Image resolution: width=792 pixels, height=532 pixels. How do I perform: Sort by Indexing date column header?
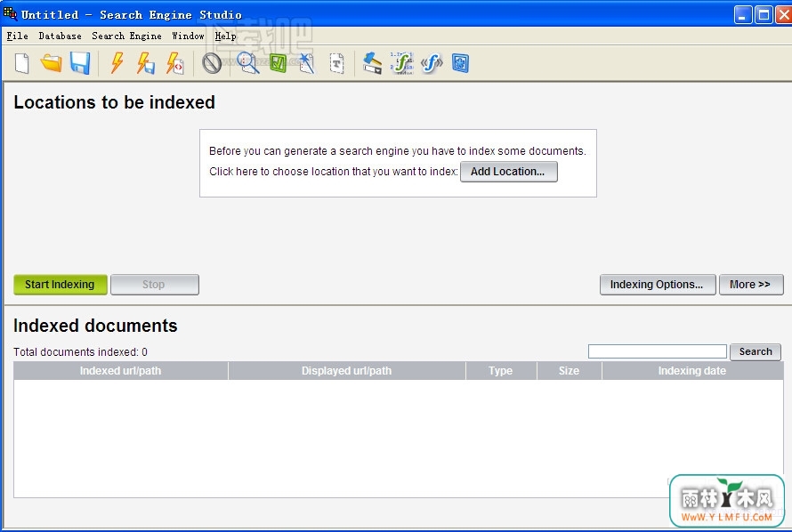tap(692, 370)
